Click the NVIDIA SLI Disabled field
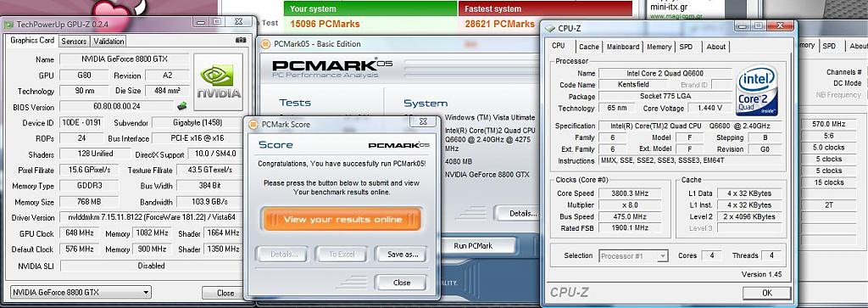 pyautogui.click(x=151, y=266)
